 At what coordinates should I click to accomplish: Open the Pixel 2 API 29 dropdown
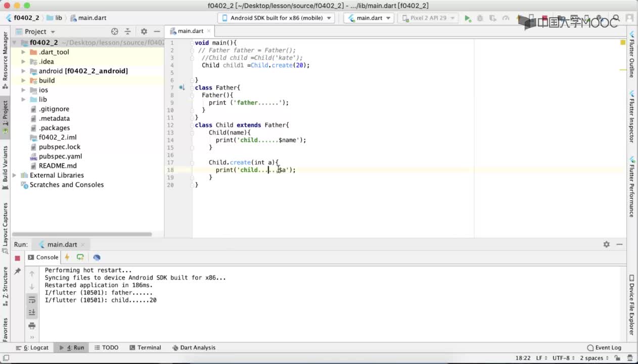pos(428,18)
